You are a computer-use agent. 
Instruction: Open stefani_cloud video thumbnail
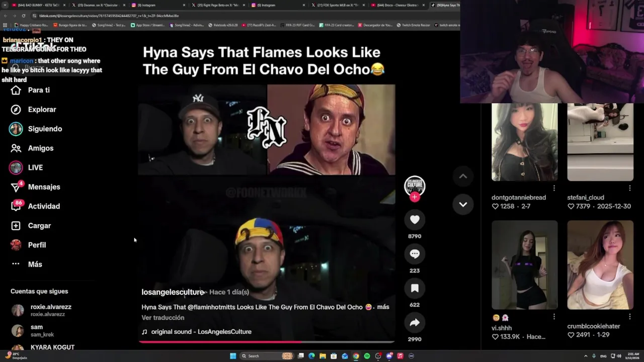tap(600, 142)
